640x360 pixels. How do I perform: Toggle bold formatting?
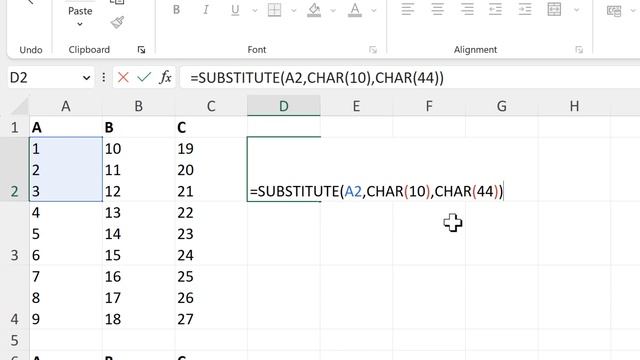click(x=176, y=10)
